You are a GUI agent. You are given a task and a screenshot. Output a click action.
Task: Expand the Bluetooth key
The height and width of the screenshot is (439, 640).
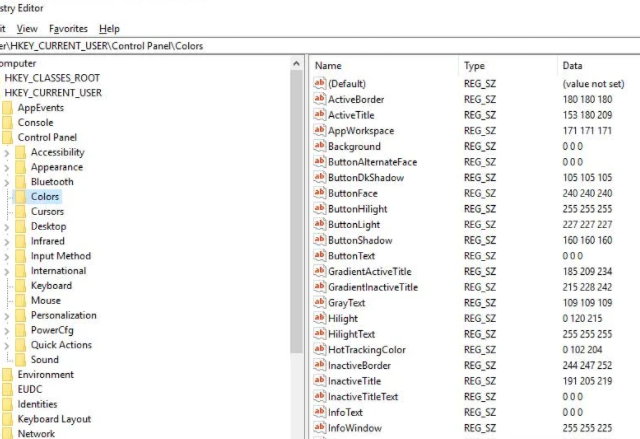tap(7, 182)
